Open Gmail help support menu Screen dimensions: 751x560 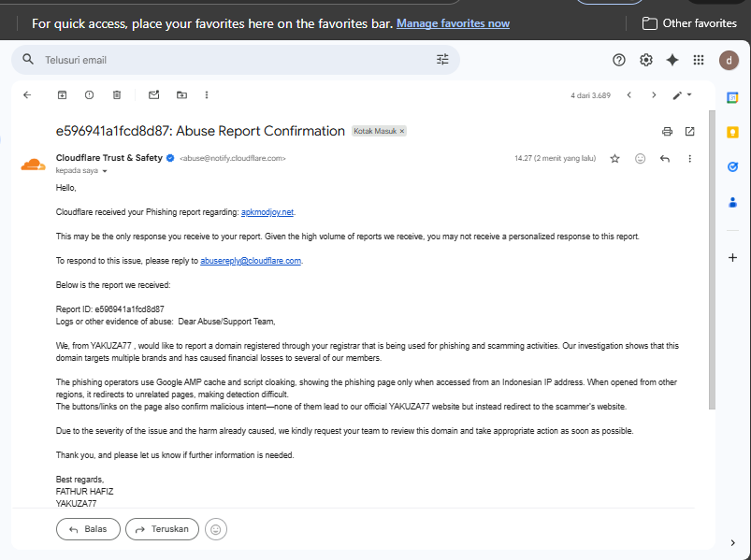pos(619,60)
